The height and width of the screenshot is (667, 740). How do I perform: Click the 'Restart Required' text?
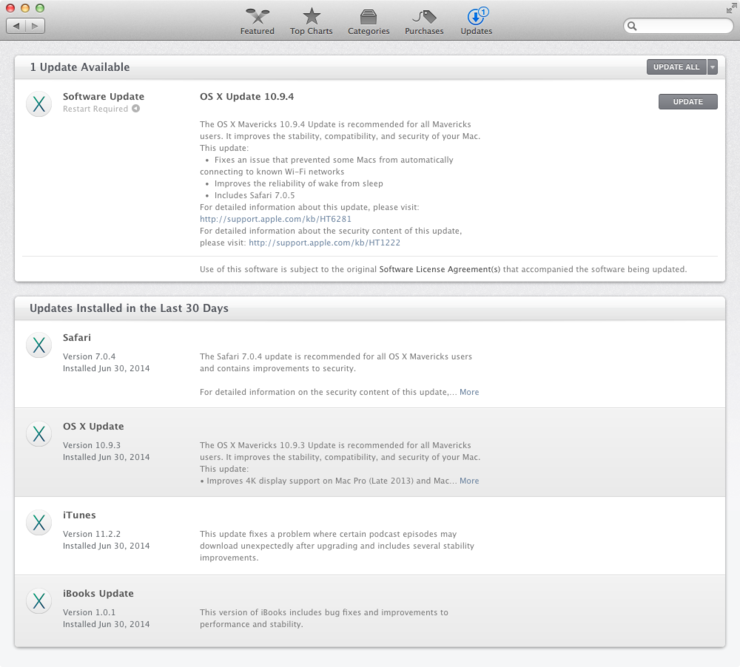point(95,109)
